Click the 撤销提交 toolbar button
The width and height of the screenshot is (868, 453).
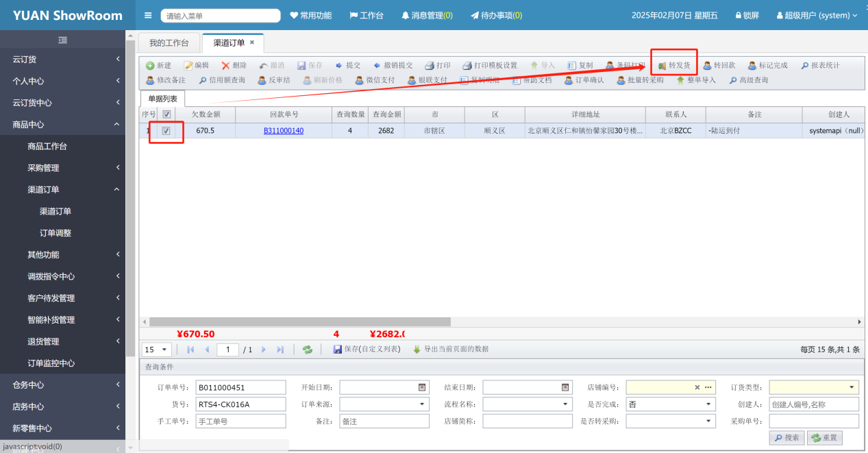click(393, 65)
